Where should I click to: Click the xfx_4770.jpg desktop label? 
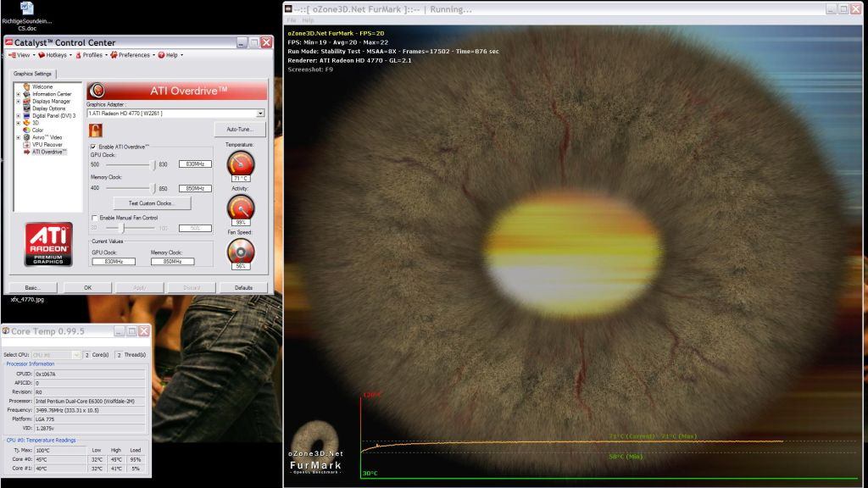pyautogui.click(x=27, y=299)
